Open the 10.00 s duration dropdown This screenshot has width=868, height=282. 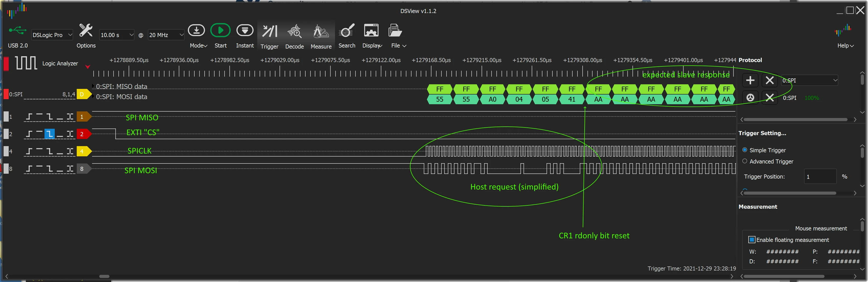[117, 35]
